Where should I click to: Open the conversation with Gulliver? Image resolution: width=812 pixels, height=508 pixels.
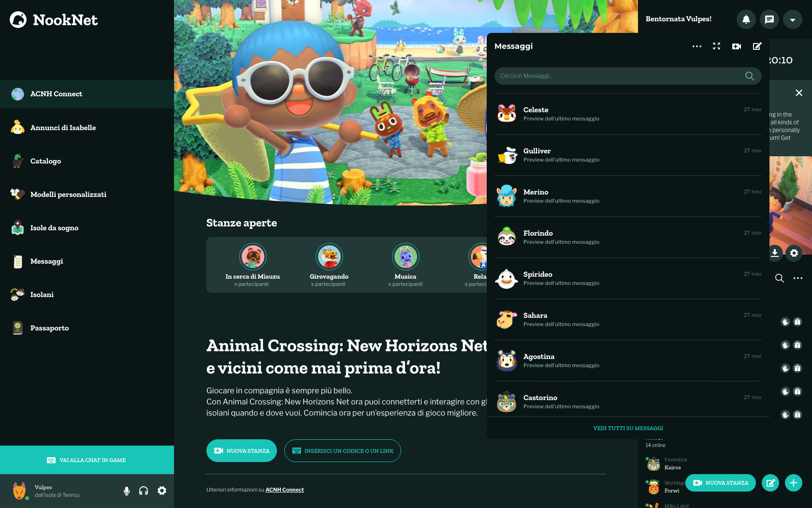(628, 155)
